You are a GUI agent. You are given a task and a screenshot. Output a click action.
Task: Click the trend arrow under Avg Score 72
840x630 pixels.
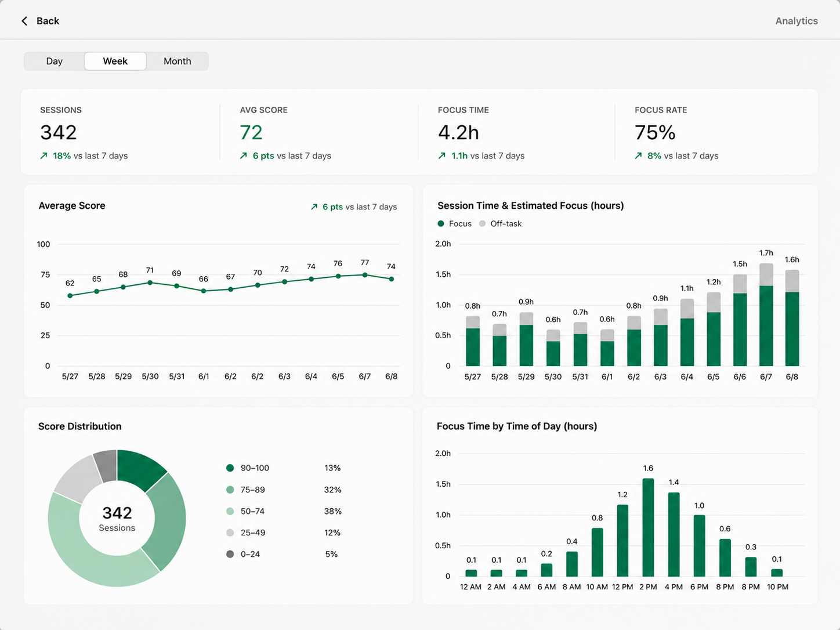click(x=244, y=155)
